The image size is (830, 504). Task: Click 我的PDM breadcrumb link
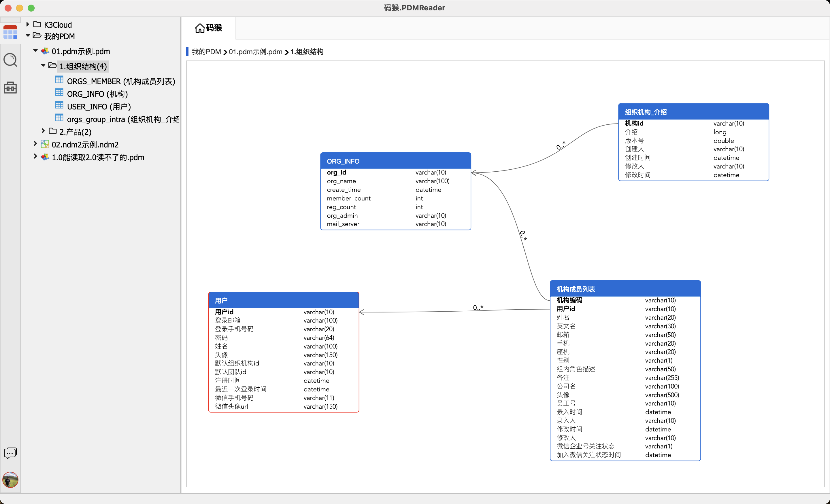(206, 52)
